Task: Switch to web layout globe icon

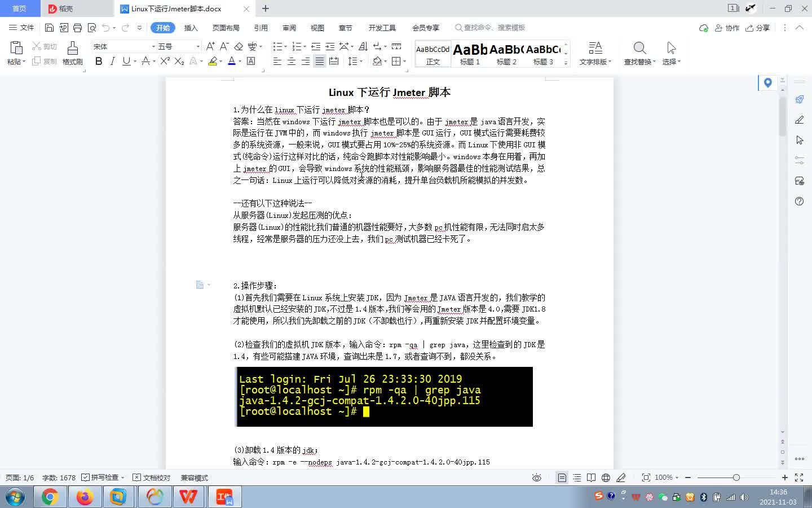Action: (x=605, y=478)
